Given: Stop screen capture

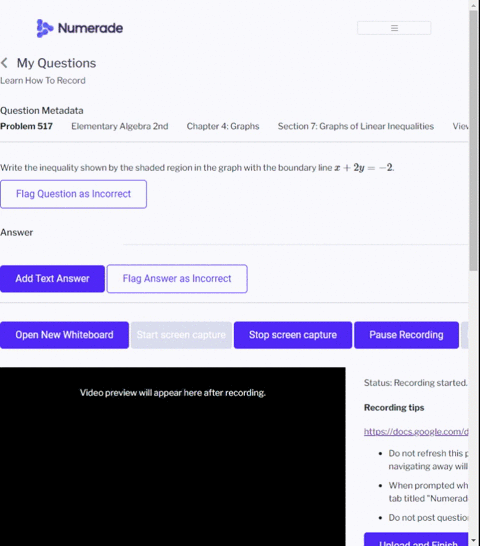Looking at the screenshot, I should coord(293,335).
